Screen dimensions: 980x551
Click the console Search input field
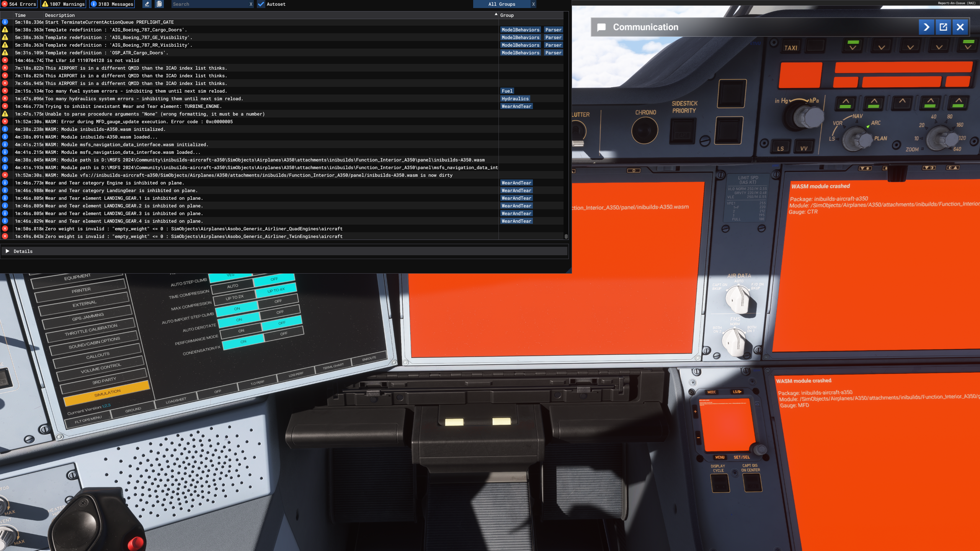[209, 4]
